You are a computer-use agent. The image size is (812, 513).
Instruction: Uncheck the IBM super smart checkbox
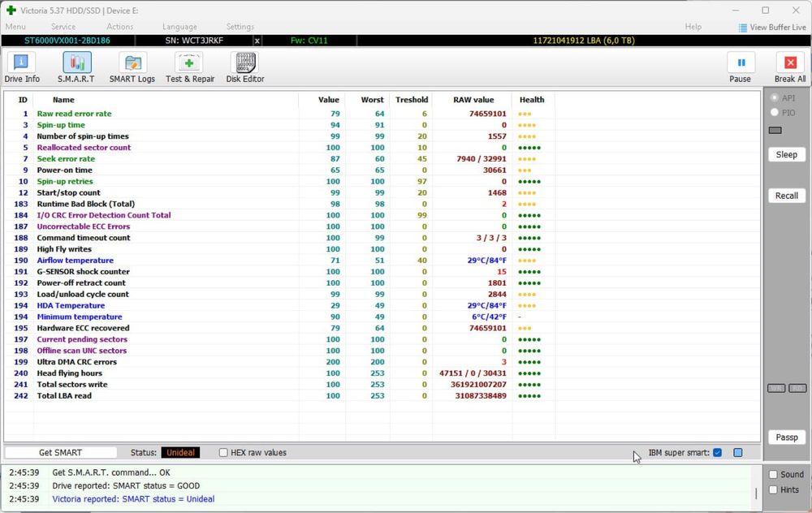717,453
